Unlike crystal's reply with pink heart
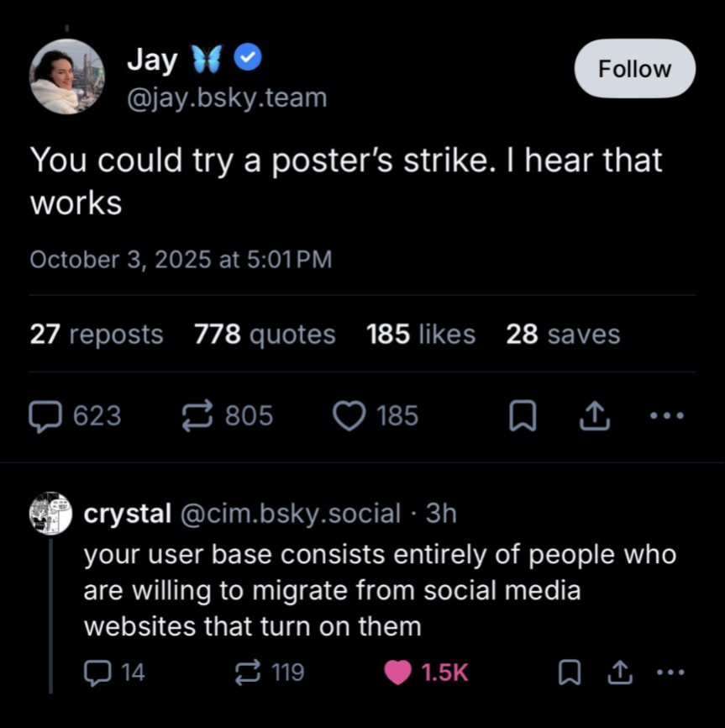This screenshot has width=725, height=728. [x=398, y=672]
